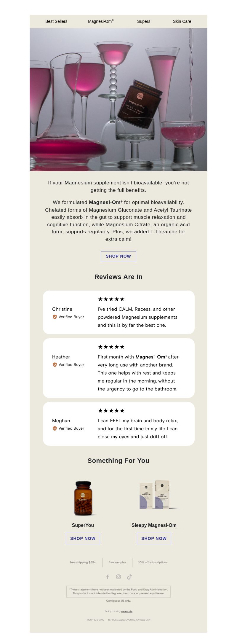Image resolution: width=237 pixels, height=644 pixels.
Task: Click Shop Now below the Magnesi-Om description
Action: point(118,256)
